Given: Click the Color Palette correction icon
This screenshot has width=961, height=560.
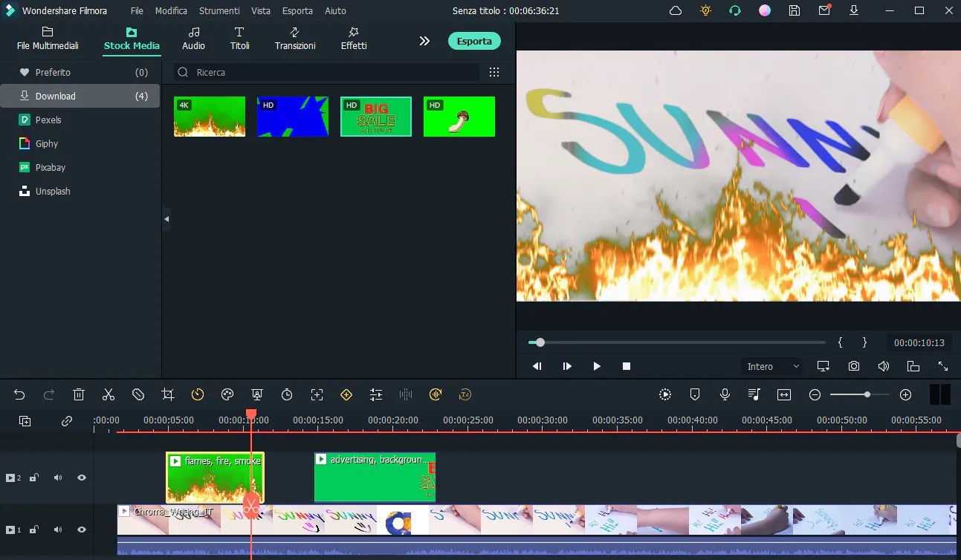Looking at the screenshot, I should click(x=227, y=394).
